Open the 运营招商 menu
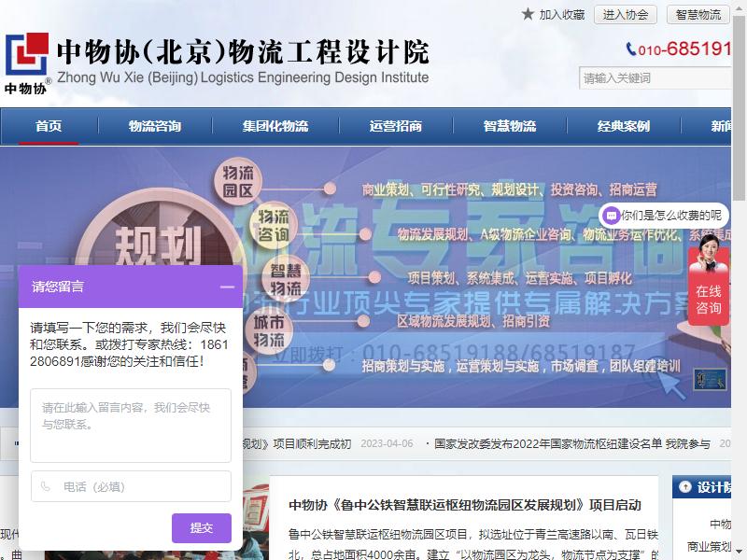This screenshot has width=747, height=560. pos(395,126)
